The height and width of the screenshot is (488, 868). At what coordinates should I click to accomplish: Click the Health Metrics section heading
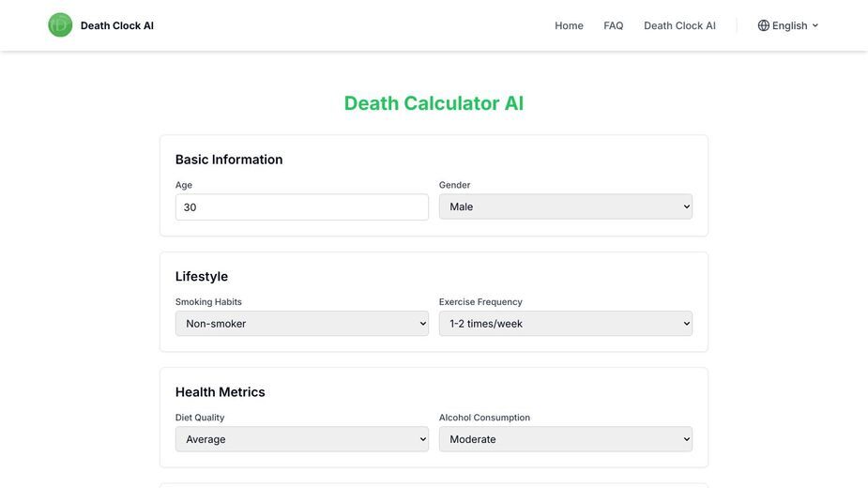pos(220,392)
